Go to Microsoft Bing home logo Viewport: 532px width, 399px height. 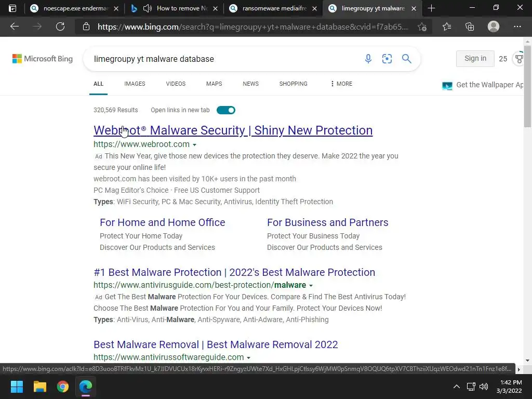pos(43,59)
